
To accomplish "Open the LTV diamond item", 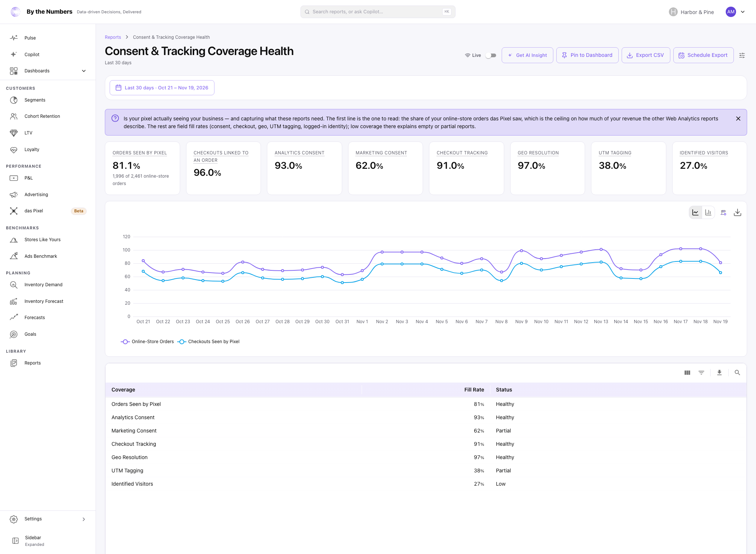I will (x=48, y=133).
